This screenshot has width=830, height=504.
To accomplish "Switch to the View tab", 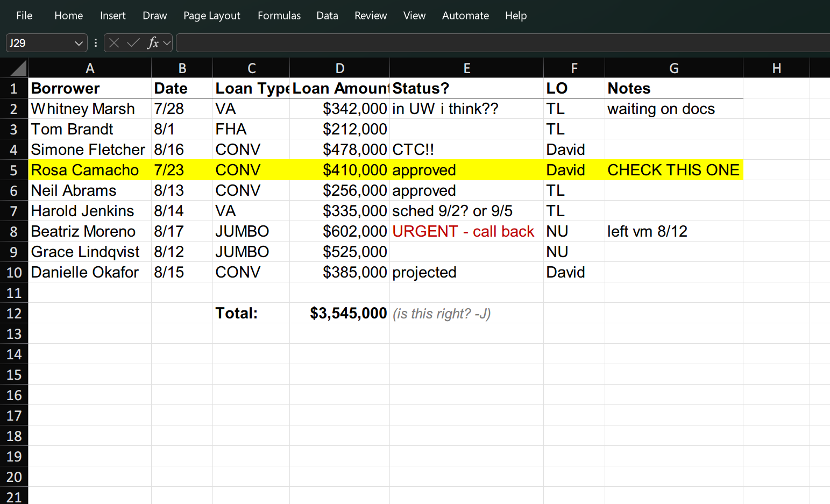I will click(414, 16).
